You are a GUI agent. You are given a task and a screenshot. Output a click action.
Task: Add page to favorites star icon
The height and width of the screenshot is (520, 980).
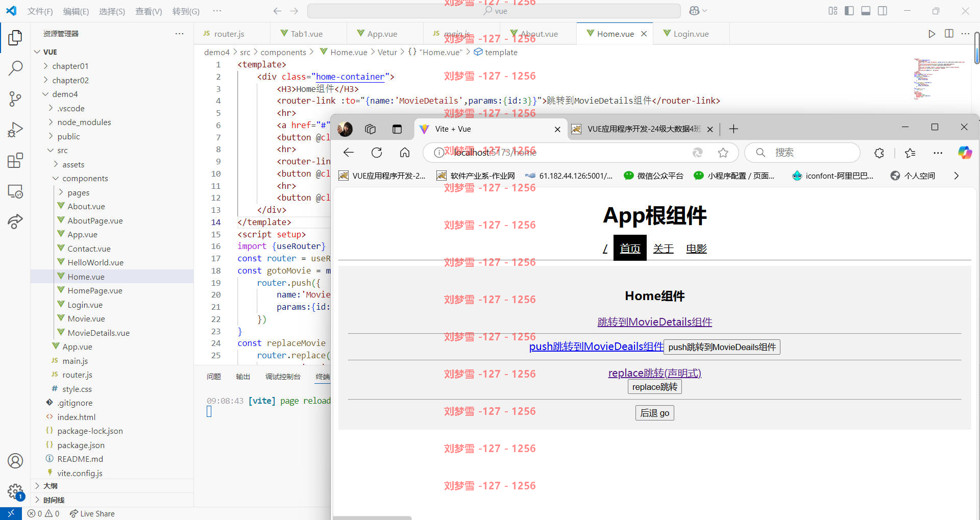pos(723,153)
